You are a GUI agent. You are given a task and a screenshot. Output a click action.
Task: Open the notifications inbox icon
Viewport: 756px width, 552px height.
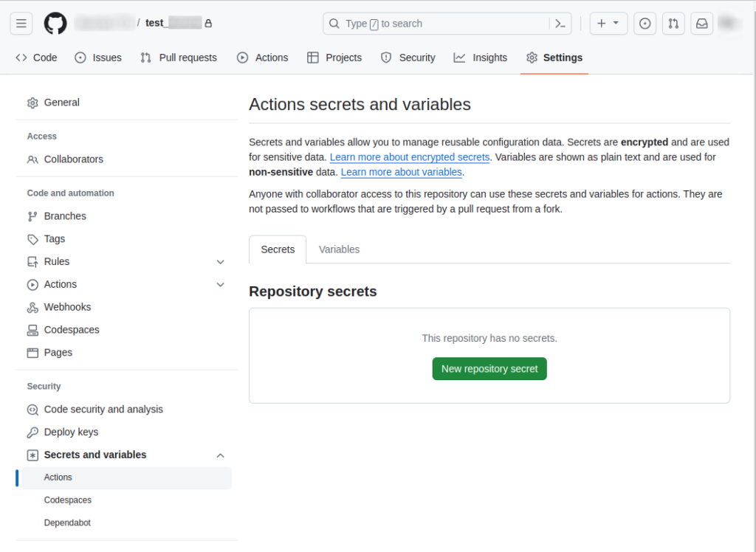701,24
